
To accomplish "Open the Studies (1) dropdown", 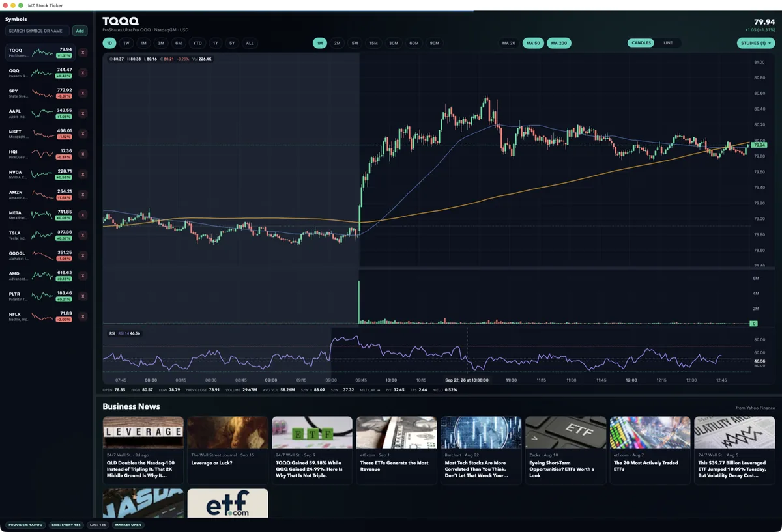I will coord(756,43).
